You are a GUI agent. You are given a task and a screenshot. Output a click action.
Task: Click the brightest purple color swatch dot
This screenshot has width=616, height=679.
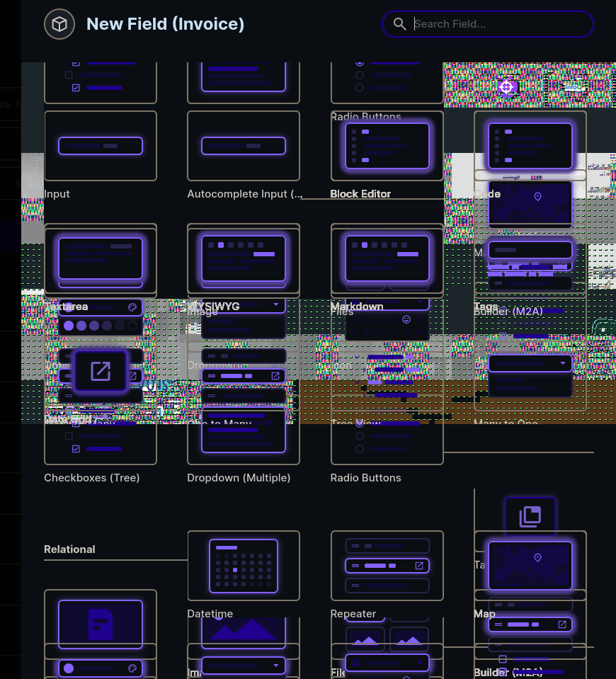69,326
